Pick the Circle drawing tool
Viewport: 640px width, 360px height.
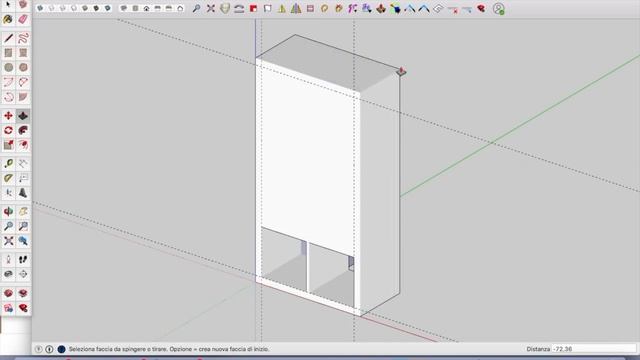(8, 68)
